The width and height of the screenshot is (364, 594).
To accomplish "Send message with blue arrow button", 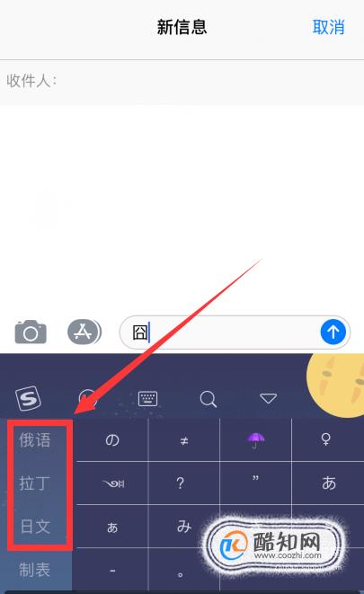I will tap(333, 332).
